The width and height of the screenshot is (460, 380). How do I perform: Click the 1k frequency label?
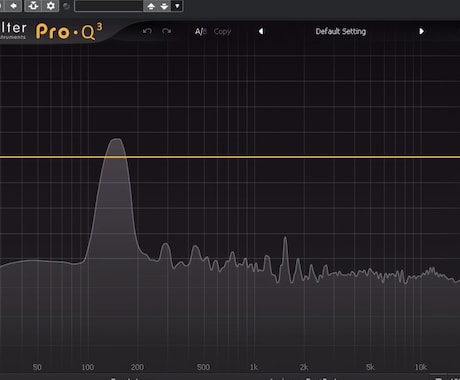point(254,367)
